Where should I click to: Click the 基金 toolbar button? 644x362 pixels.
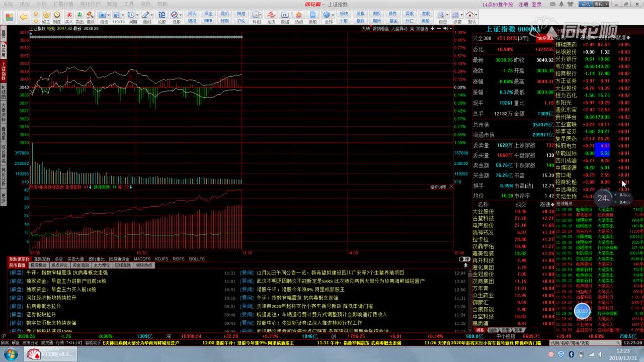(x=393, y=21)
